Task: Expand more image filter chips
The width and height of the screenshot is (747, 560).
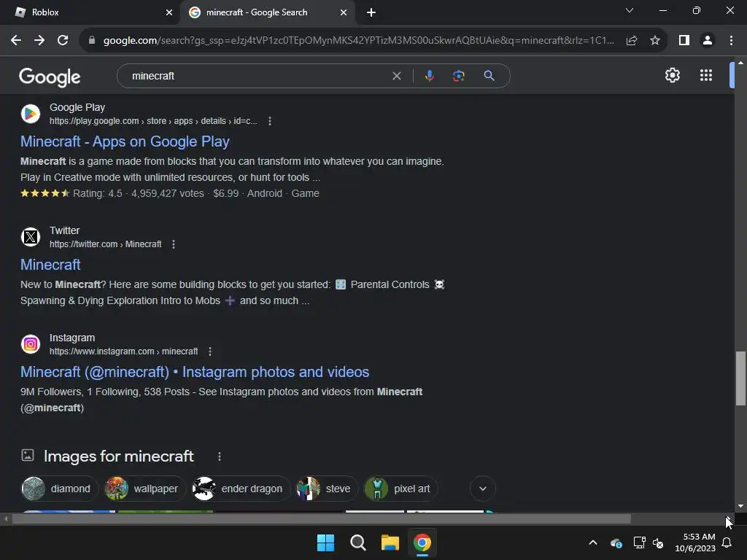Action: coord(483,489)
